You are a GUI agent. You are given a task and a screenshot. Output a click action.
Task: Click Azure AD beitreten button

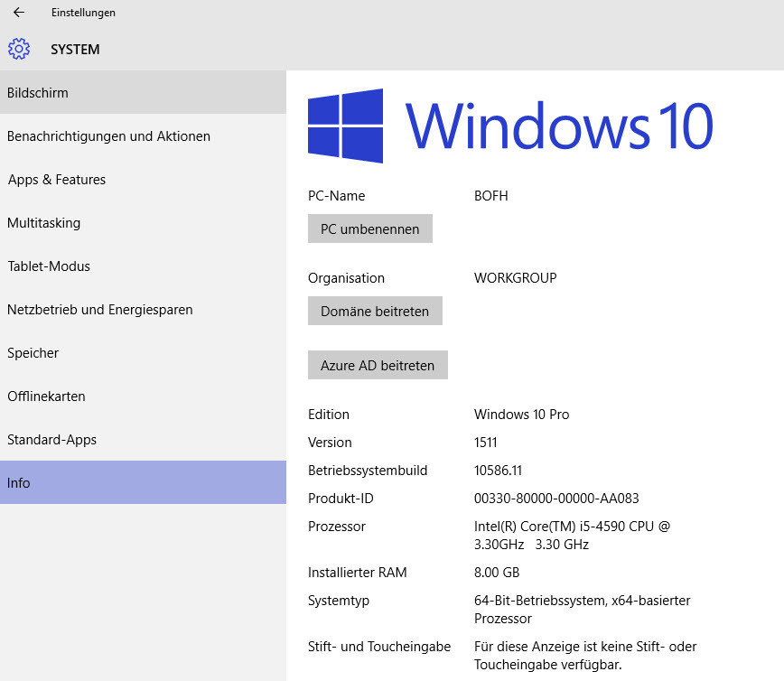point(378,365)
